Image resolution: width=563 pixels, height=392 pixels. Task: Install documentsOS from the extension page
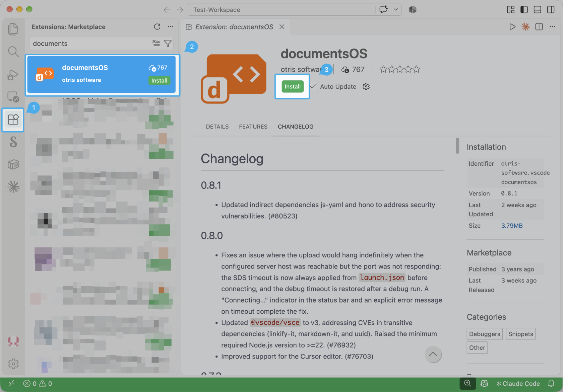point(293,87)
